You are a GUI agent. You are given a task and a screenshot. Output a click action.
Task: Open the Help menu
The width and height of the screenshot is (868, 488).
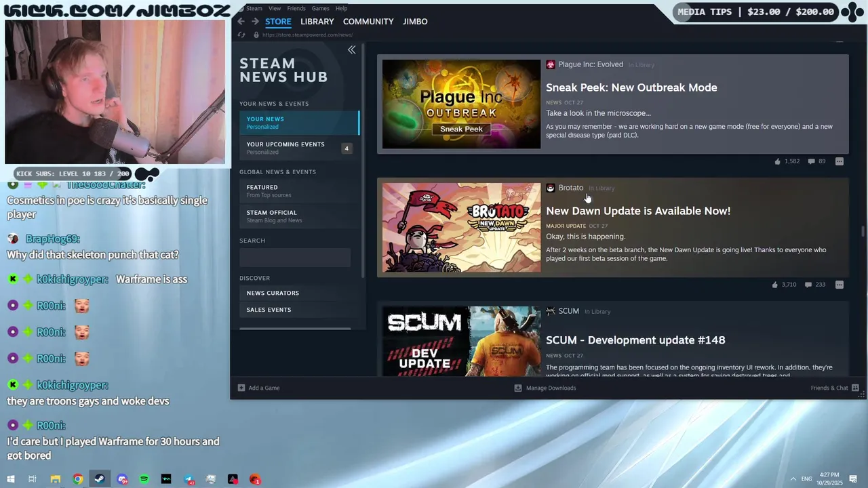point(342,8)
